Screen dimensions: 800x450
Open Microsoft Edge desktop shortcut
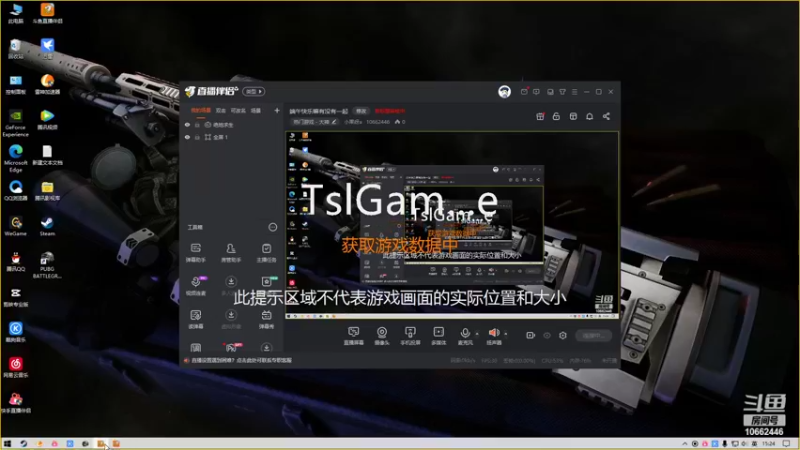[x=15, y=159]
